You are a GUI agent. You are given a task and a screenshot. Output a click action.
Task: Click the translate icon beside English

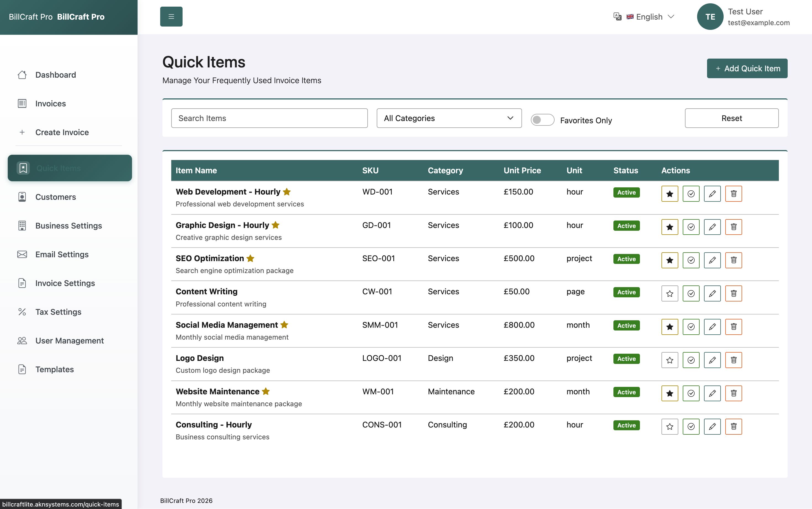[617, 17]
